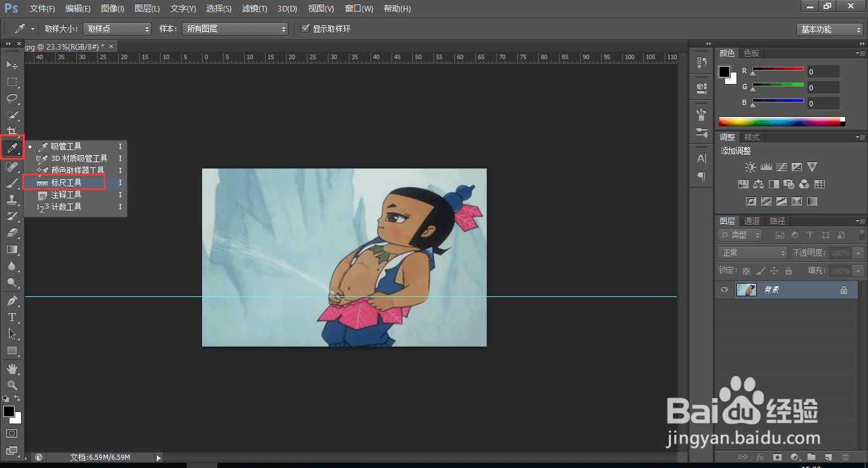Open the Color panel flyout menu

[860, 53]
